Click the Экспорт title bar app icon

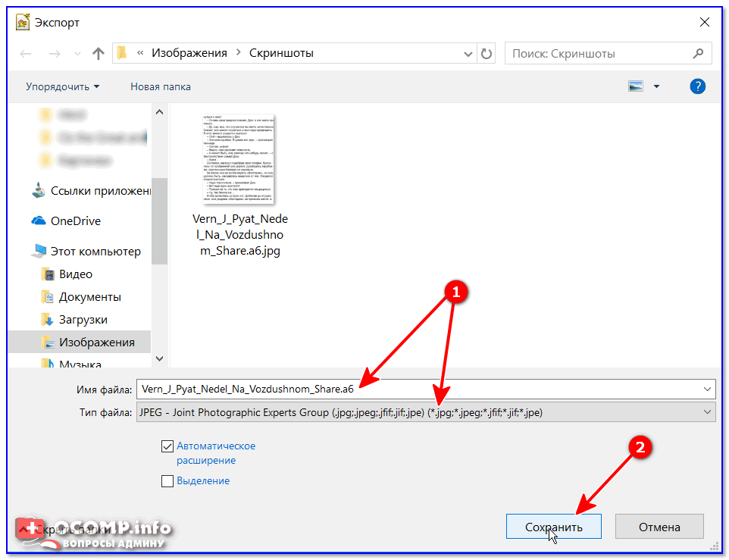coord(23,22)
